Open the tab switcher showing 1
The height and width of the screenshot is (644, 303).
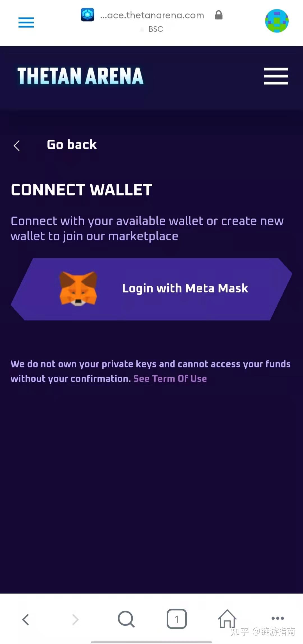click(x=177, y=619)
